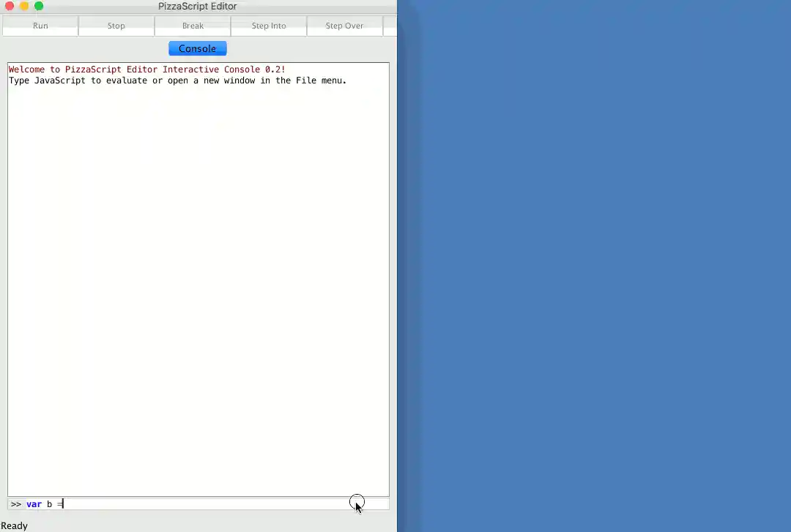Click Step Over in the debug toolbar

[x=344, y=26]
